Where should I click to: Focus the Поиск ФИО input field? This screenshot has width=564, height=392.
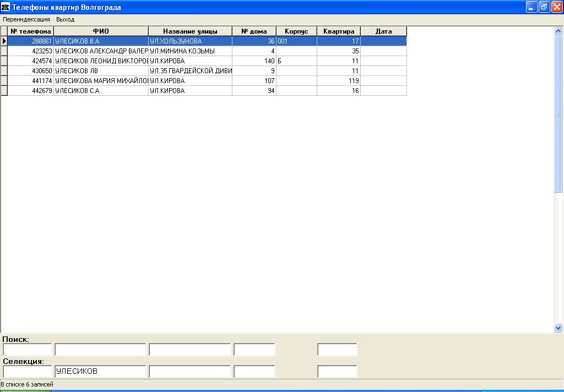[x=100, y=350]
